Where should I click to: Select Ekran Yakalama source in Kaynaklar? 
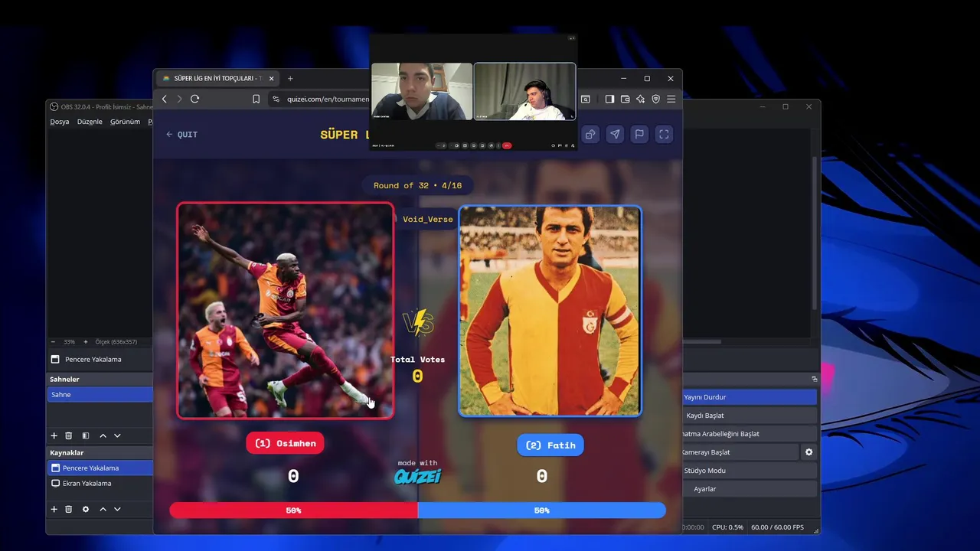[x=100, y=483]
